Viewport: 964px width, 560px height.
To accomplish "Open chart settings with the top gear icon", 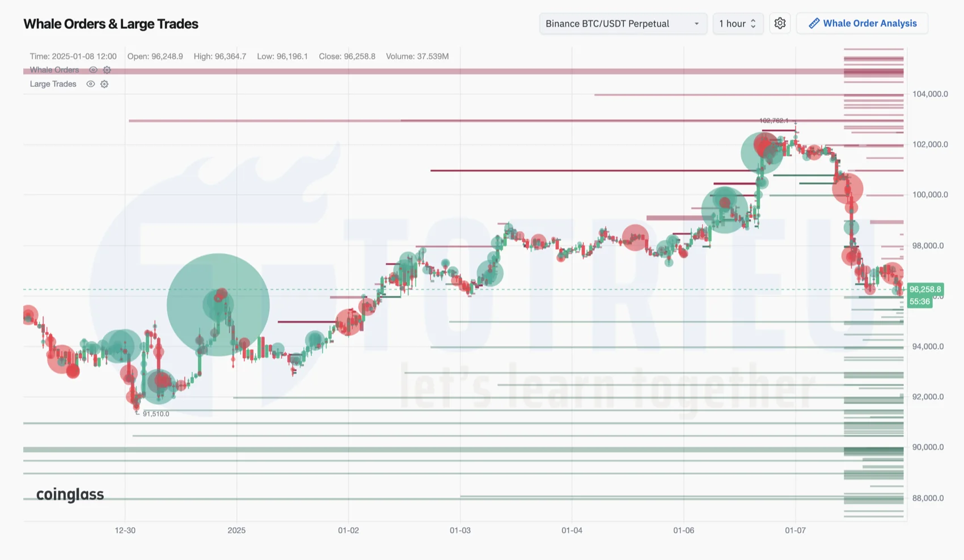I will tap(780, 23).
